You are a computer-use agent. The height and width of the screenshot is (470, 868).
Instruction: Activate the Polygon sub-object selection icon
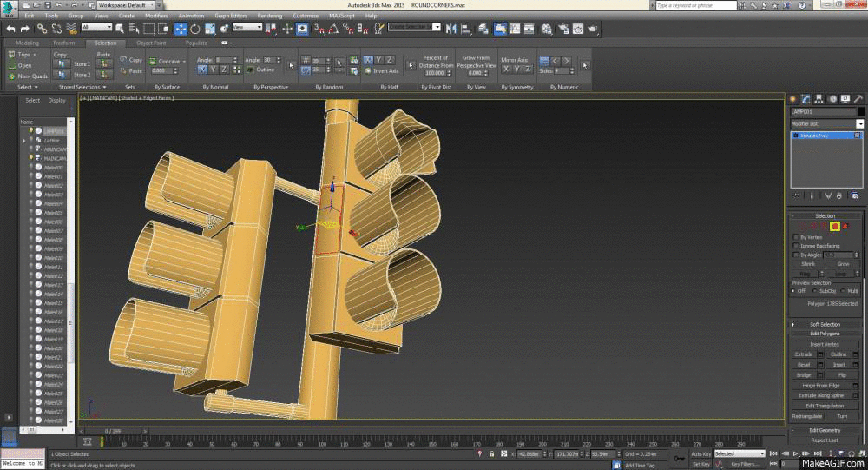point(834,226)
